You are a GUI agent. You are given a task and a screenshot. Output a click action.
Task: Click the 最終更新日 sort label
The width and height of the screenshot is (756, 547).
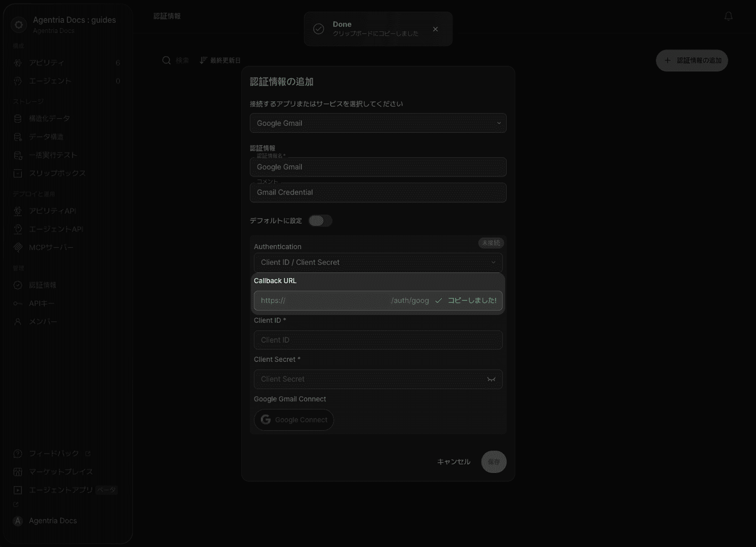pos(226,60)
